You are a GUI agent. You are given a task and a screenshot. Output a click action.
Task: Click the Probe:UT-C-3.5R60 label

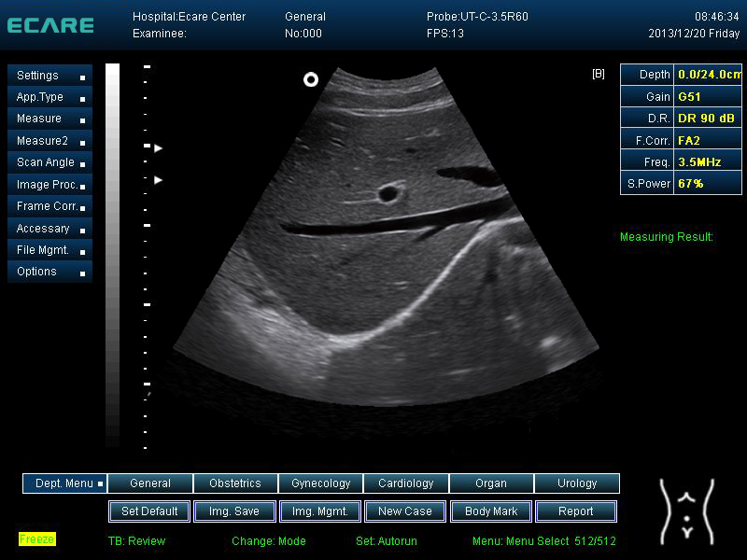point(477,17)
